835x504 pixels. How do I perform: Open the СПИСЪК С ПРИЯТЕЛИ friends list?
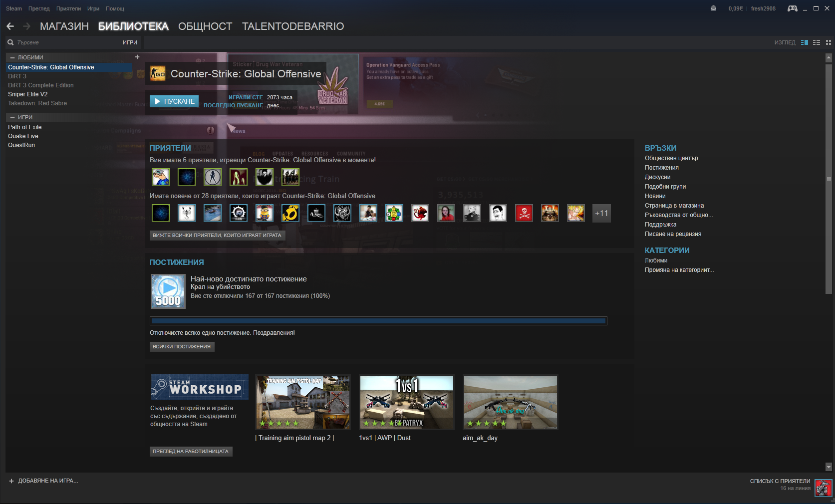coord(780,481)
